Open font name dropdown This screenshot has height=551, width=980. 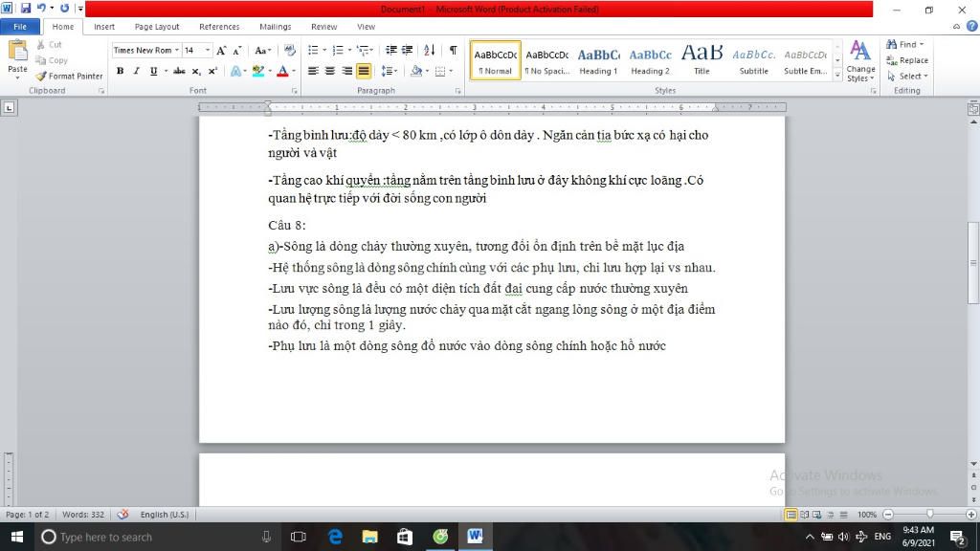[x=177, y=50]
